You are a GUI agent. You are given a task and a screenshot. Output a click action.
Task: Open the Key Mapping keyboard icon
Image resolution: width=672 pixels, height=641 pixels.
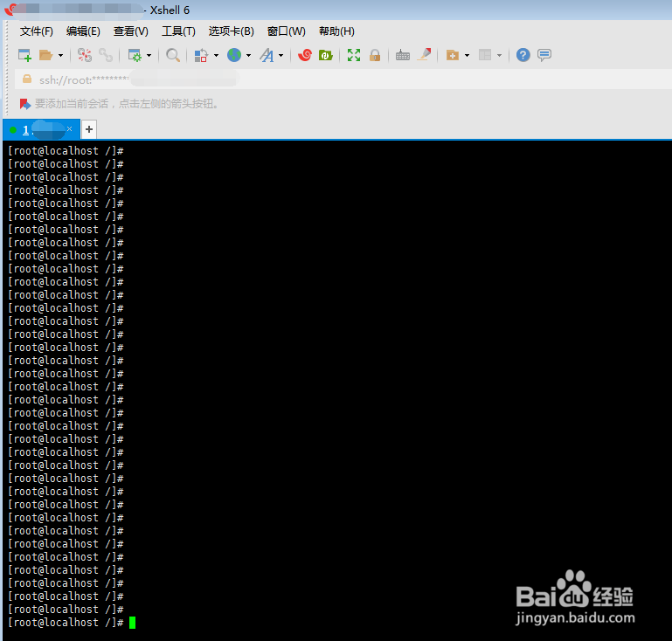coord(403,55)
